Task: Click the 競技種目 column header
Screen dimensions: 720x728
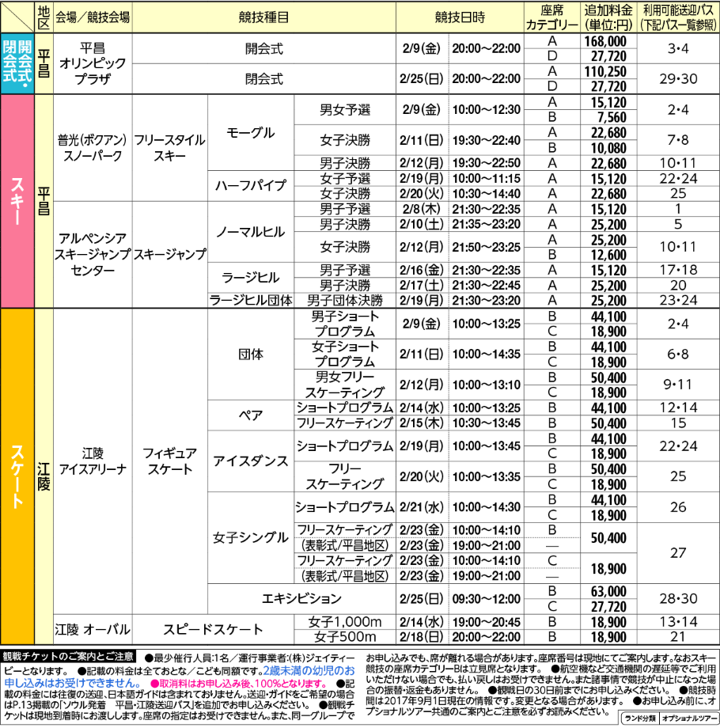Action: [263, 17]
